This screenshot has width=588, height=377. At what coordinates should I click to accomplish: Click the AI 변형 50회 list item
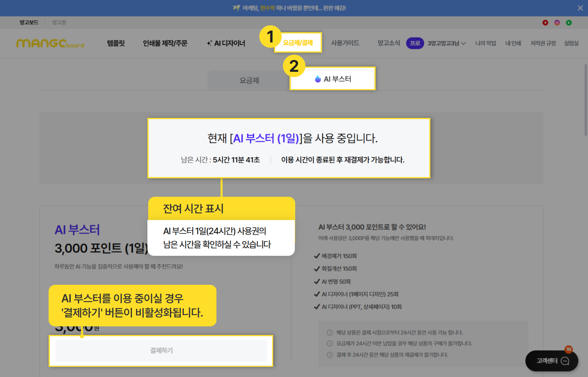tap(332, 282)
